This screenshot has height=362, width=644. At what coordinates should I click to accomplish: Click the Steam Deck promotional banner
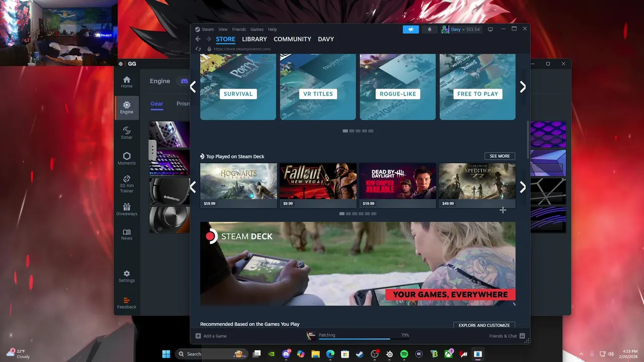point(358,264)
